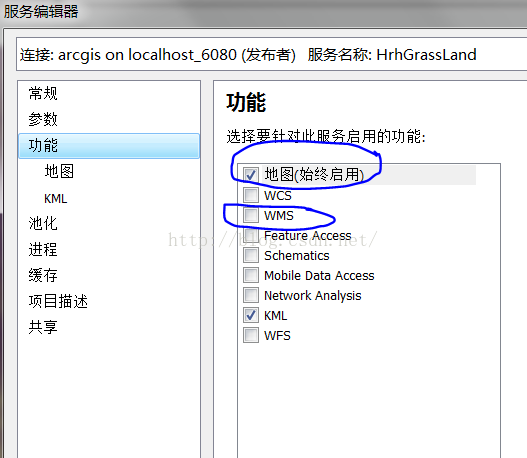Viewport: 527px width, 458px height.
Task: Select 参数 in the left list
Action: [43, 119]
